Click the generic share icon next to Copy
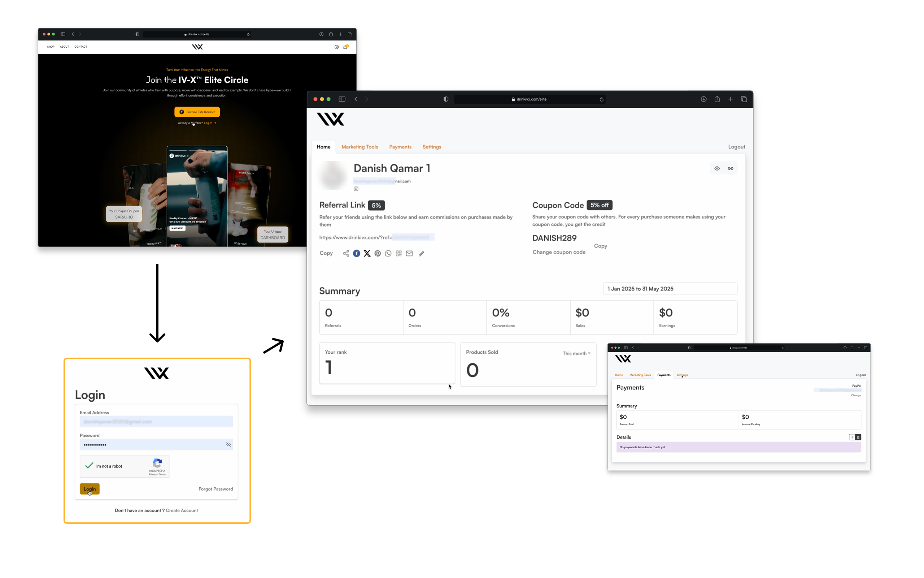924x578 pixels. (x=346, y=254)
